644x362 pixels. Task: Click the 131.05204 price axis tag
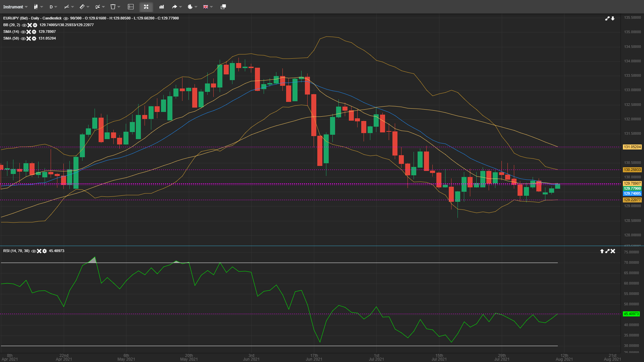632,147
